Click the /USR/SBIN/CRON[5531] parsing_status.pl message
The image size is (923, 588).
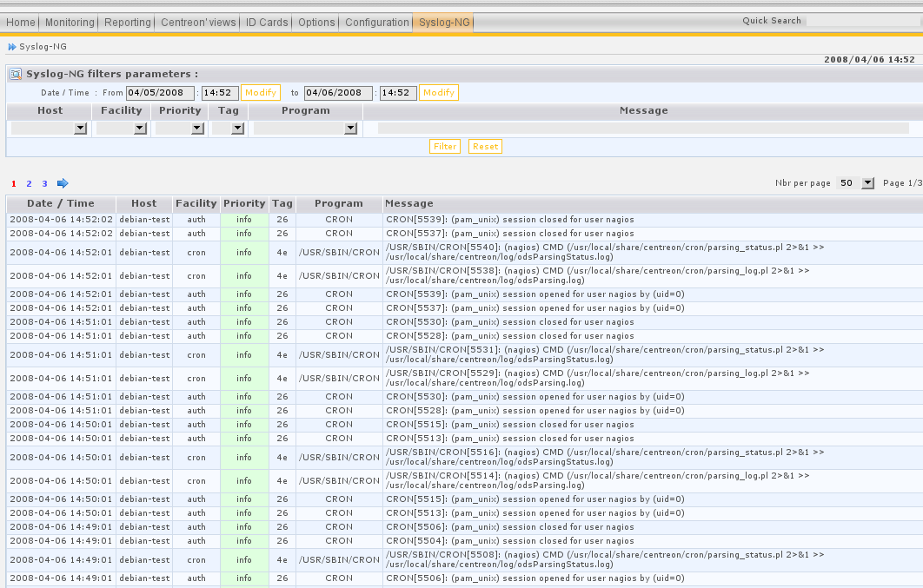click(x=605, y=354)
